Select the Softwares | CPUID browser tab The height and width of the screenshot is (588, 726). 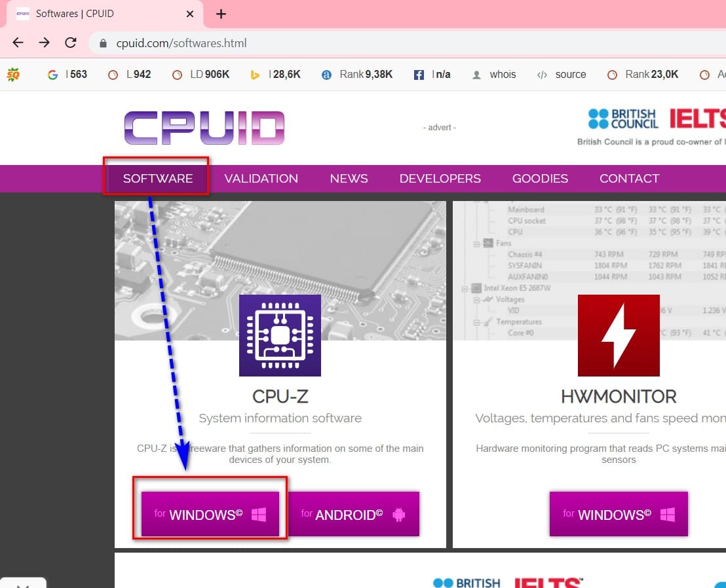pyautogui.click(x=105, y=14)
